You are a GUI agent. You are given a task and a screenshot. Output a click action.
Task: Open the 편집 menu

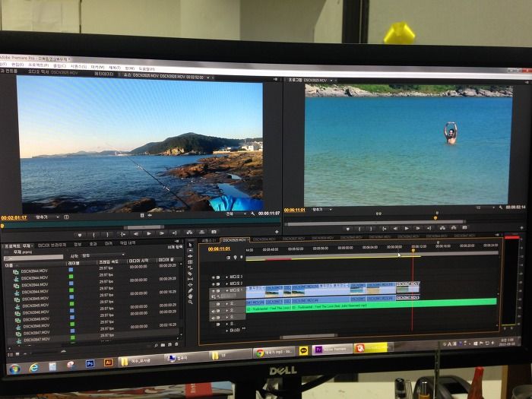(x=17, y=64)
